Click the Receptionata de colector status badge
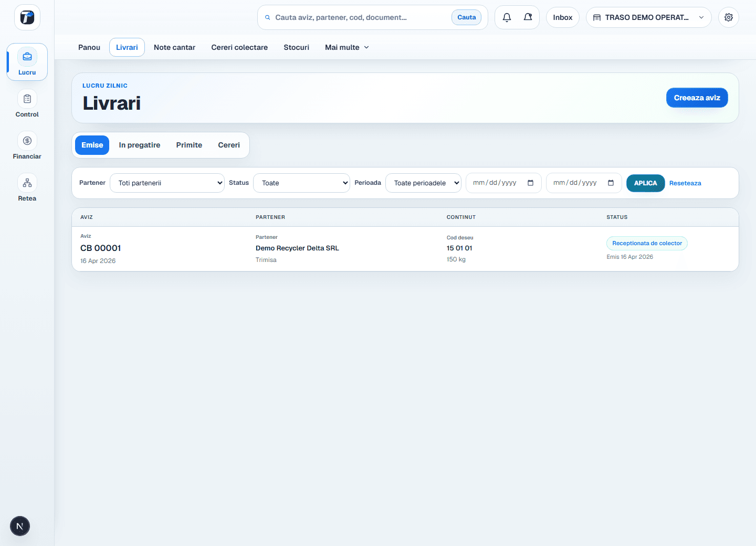Image resolution: width=756 pixels, height=546 pixels. (x=647, y=243)
